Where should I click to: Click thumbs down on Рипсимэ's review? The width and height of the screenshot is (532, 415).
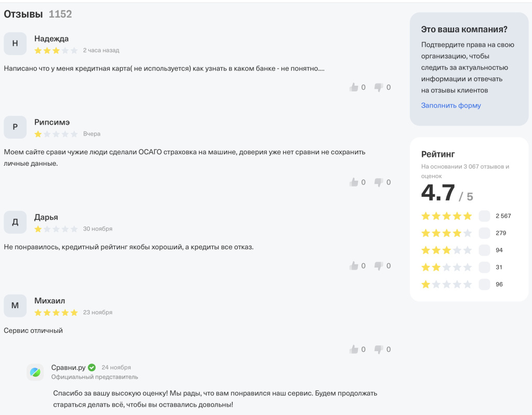(x=379, y=182)
